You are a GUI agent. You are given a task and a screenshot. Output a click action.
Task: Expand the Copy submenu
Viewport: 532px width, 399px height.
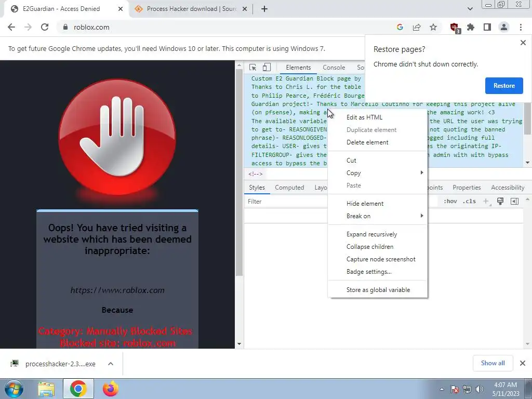(x=378, y=172)
